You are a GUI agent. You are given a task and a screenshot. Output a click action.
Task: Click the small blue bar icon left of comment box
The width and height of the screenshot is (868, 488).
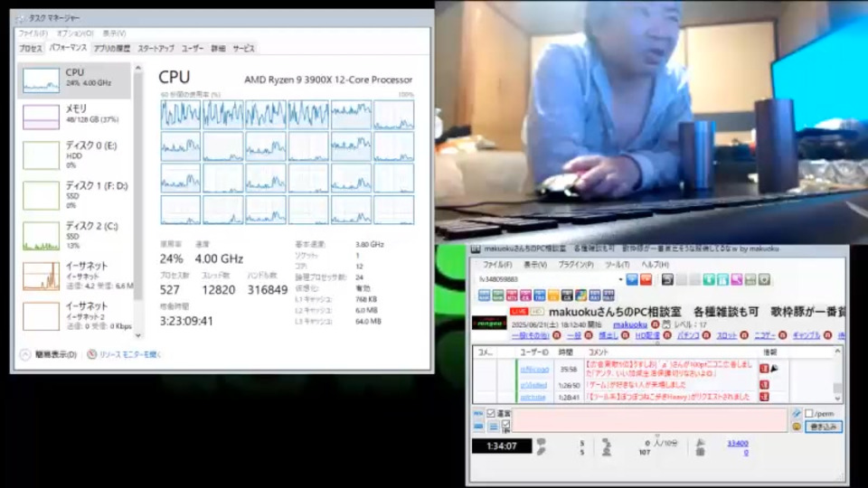pos(478,427)
